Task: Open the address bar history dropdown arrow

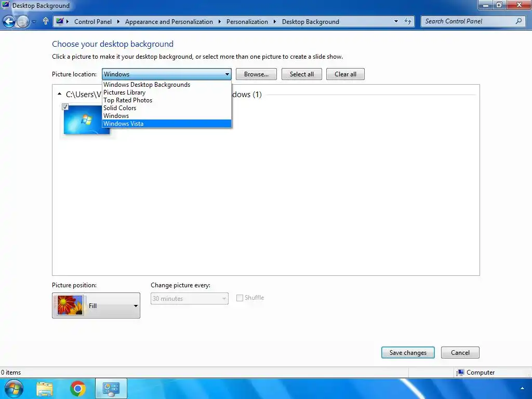Action: click(396, 21)
